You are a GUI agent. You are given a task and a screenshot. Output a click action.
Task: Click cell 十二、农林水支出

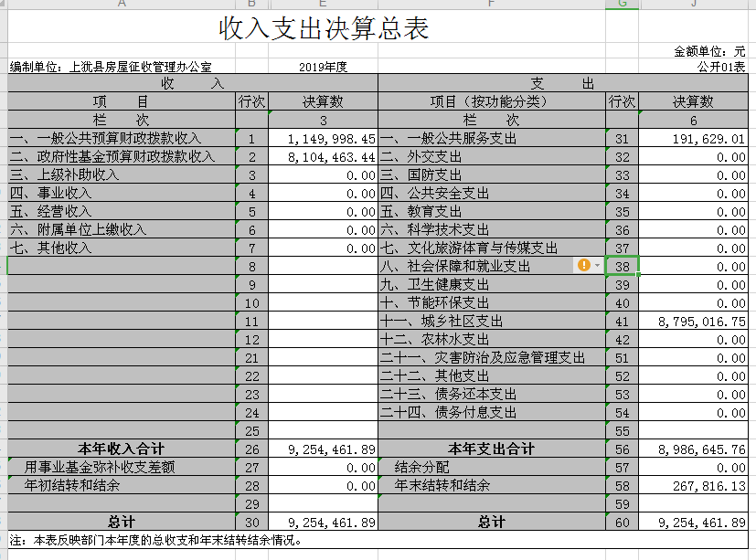click(x=492, y=339)
